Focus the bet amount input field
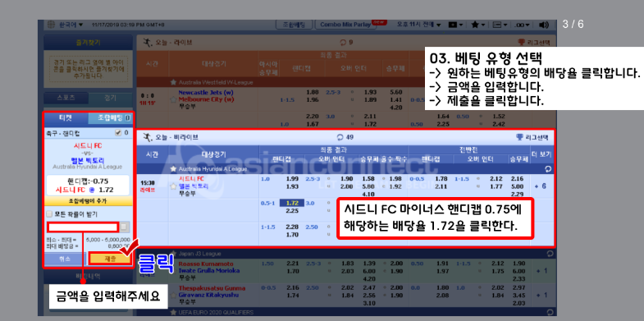This screenshot has height=321, width=644. coord(83,227)
